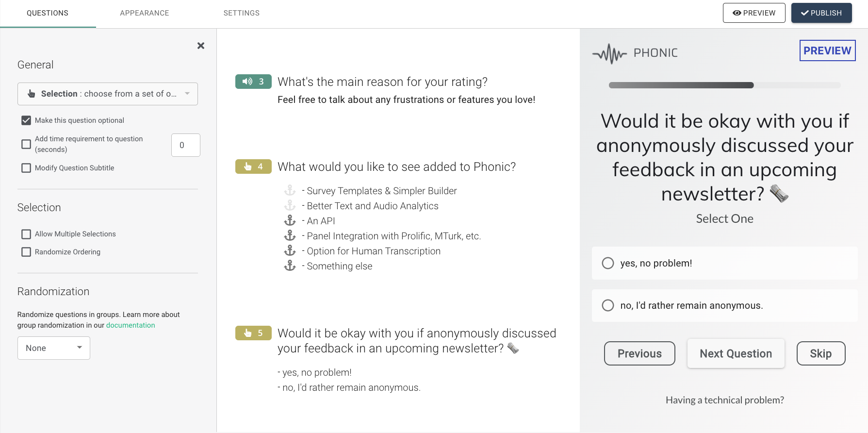868x433 pixels.
Task: Click anchor icon beside 'Something else' option
Action: tap(290, 266)
